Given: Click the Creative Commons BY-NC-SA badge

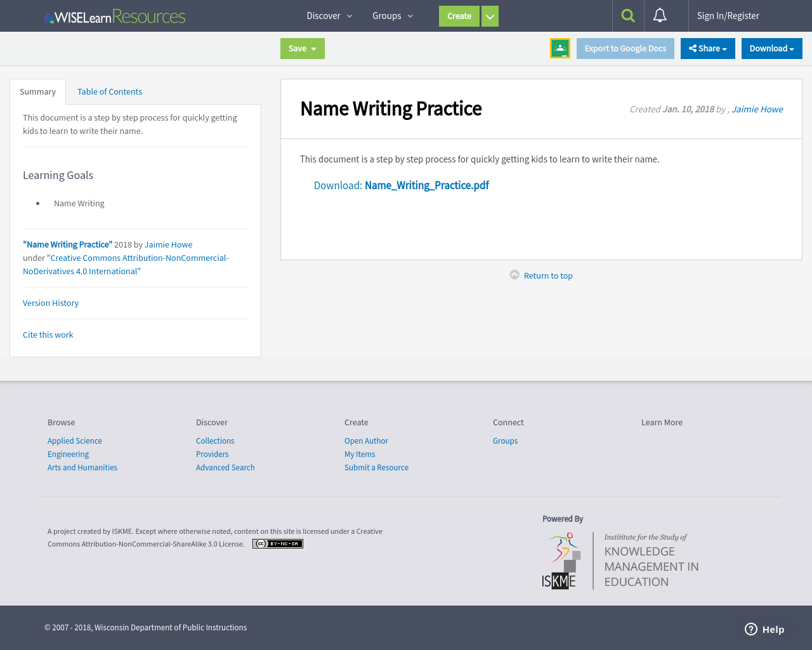Looking at the screenshot, I should pyautogui.click(x=278, y=543).
